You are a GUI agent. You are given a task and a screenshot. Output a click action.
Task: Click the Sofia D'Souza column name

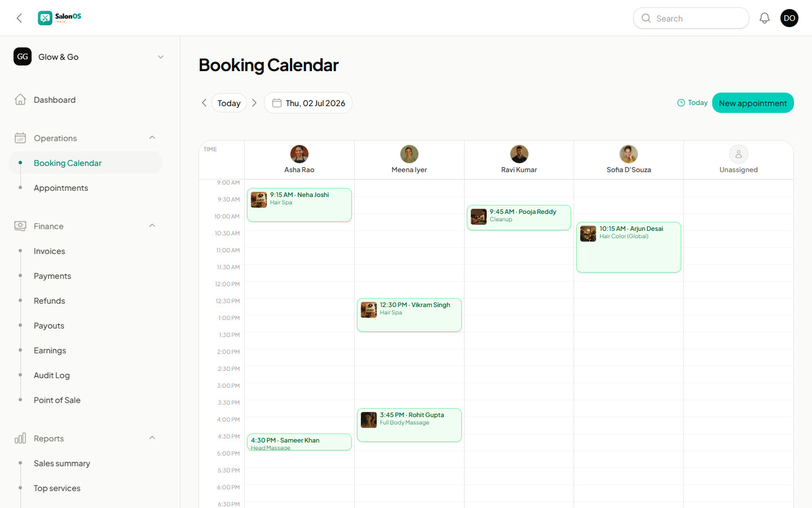coord(629,170)
